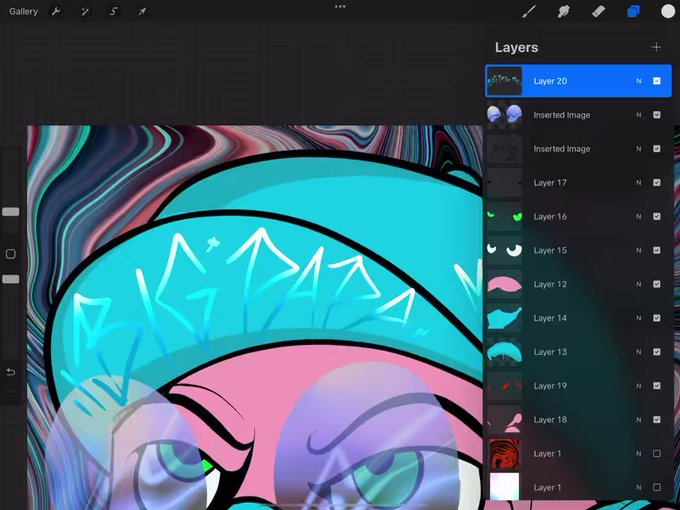The image size is (680, 510).
Task: Hide Layer 14 with its checkbox
Action: point(657,318)
